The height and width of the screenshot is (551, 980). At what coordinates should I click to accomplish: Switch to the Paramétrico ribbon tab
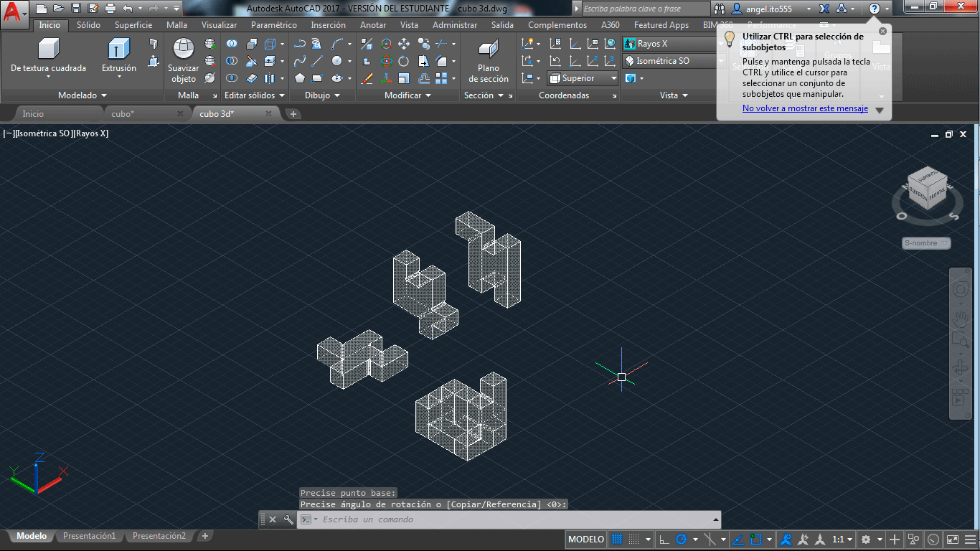point(274,25)
